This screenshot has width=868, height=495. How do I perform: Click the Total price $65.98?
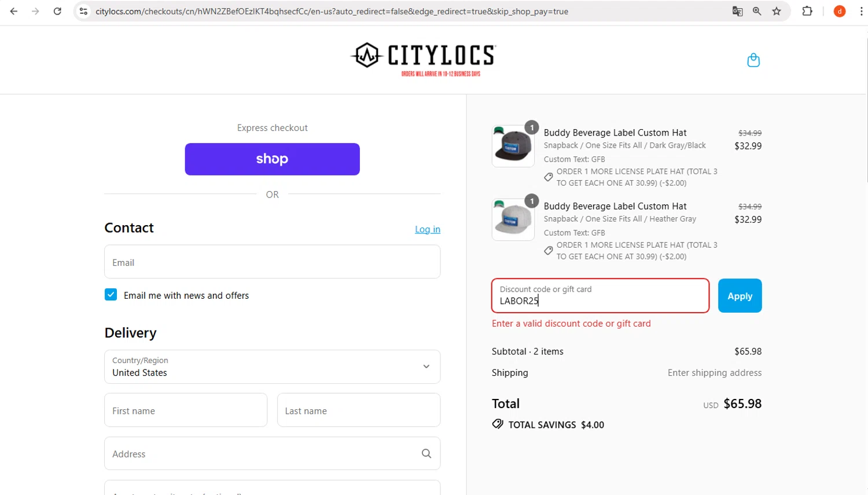[x=742, y=404]
